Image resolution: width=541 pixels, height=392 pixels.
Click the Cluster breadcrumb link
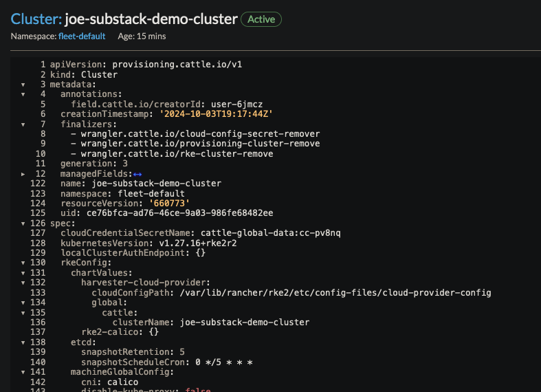click(x=34, y=19)
